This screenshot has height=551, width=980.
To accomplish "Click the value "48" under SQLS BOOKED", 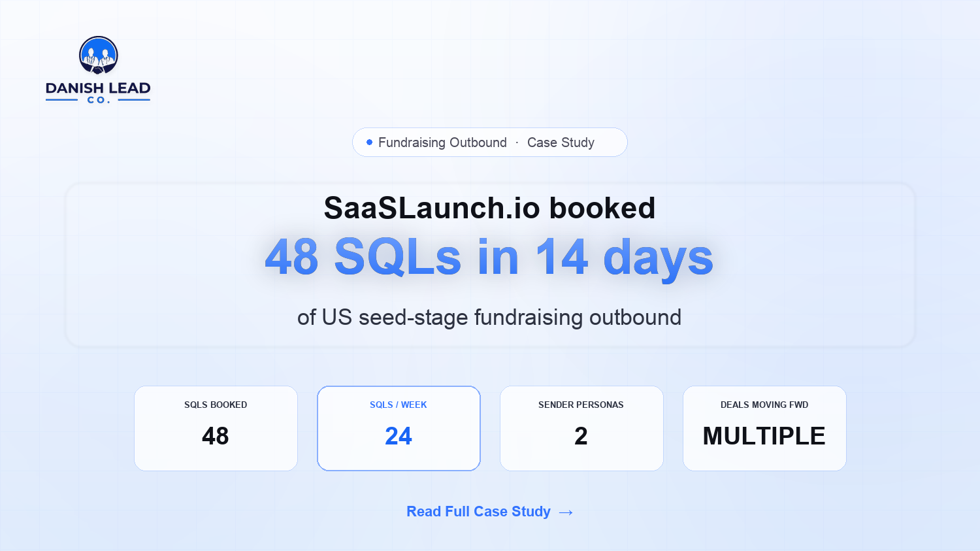I will 216,436.
